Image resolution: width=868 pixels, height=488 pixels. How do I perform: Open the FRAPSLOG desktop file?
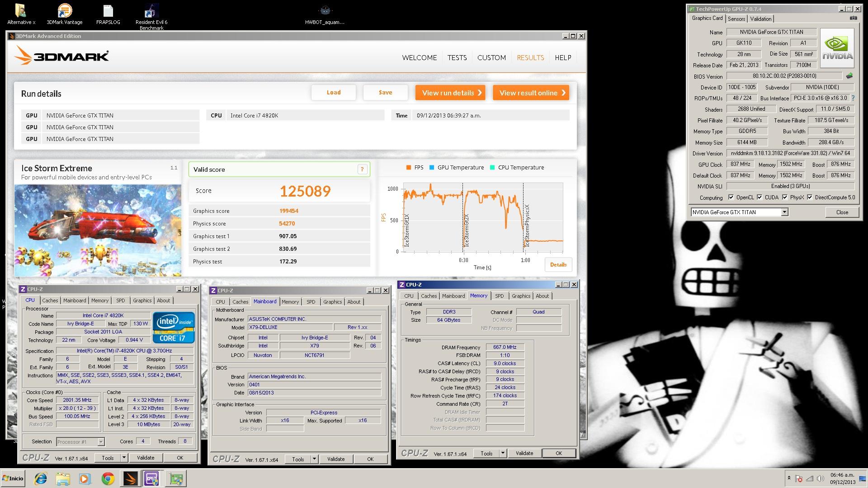click(x=108, y=14)
